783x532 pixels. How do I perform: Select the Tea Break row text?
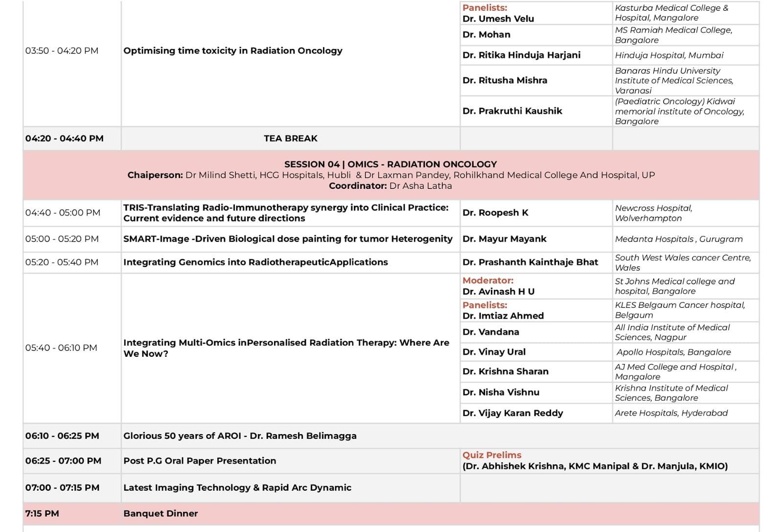point(290,139)
